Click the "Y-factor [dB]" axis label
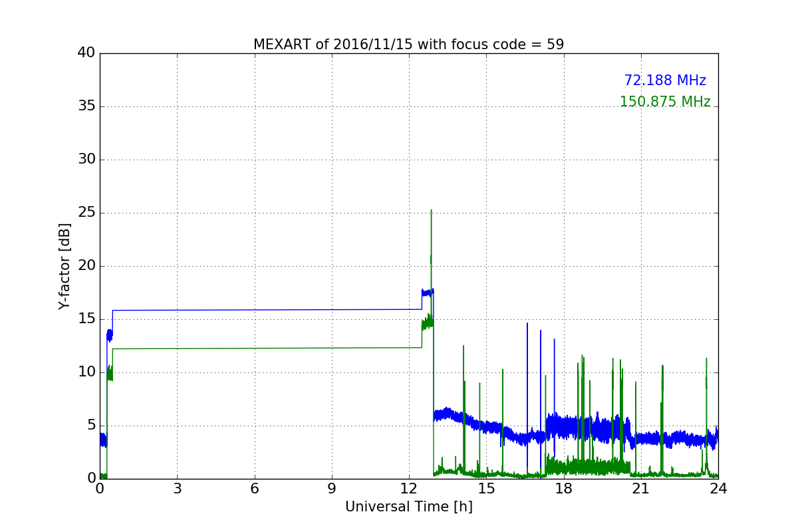This screenshot has width=798, height=532. [x=65, y=266]
